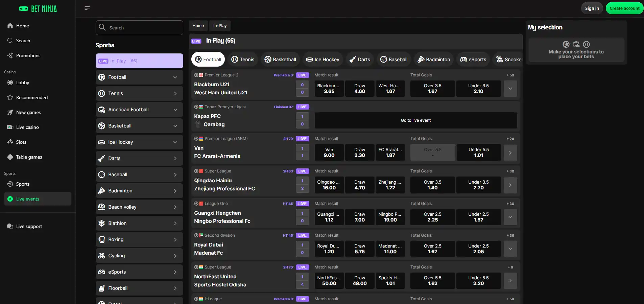
Task: Click the Sign in button
Action: click(592, 8)
